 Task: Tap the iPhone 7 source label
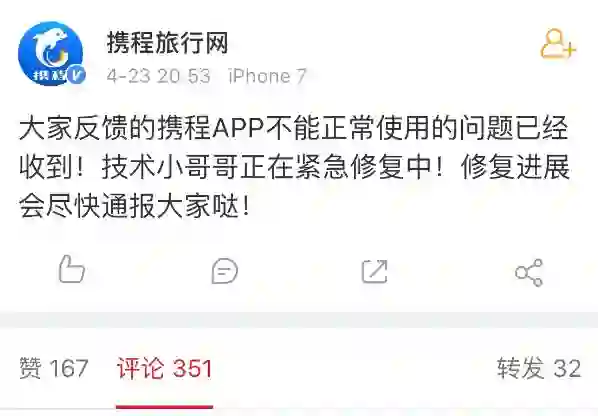[x=267, y=76]
